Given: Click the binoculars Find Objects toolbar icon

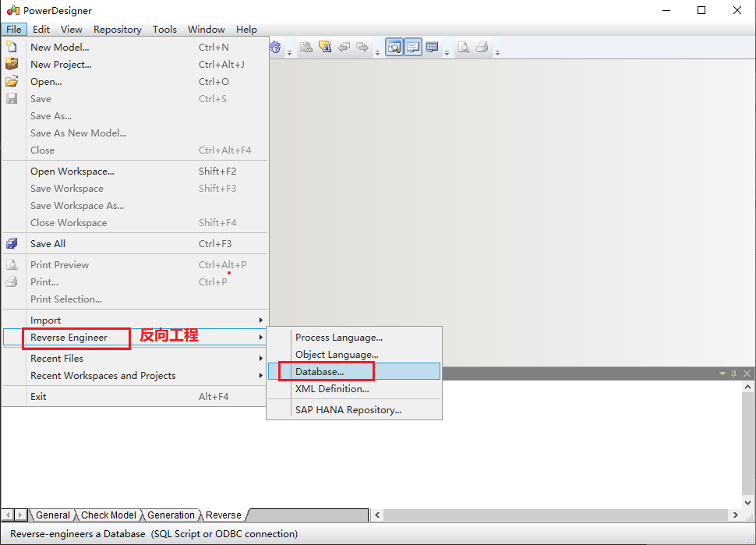Looking at the screenshot, I should (324, 47).
